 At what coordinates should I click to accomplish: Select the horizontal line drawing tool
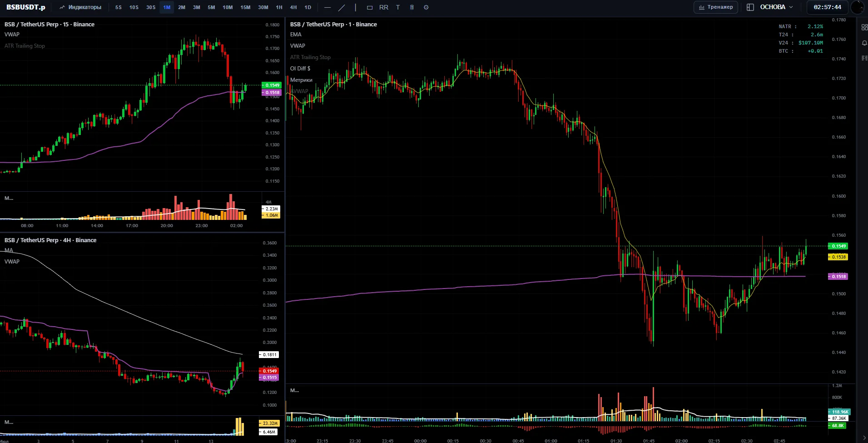coord(327,7)
